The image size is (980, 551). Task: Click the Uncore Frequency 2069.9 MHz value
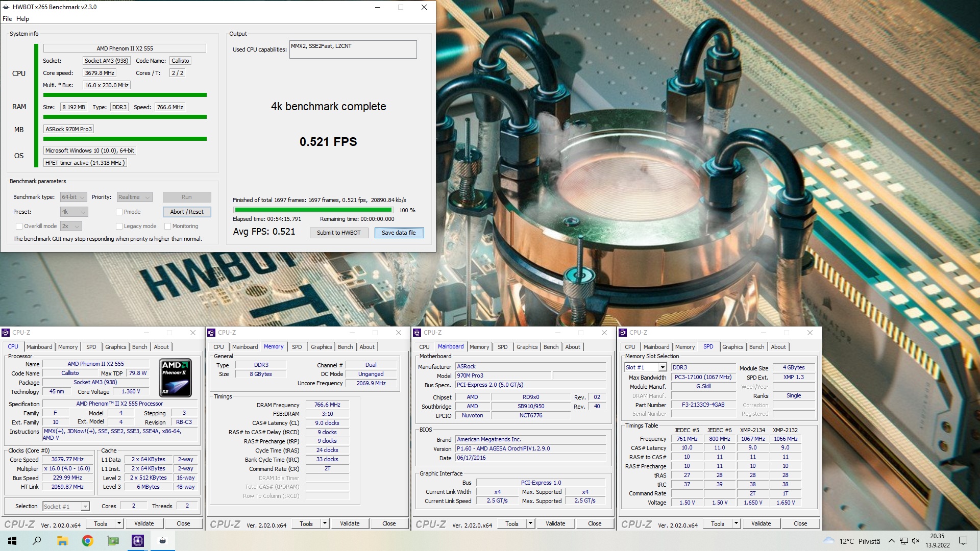[x=371, y=384]
